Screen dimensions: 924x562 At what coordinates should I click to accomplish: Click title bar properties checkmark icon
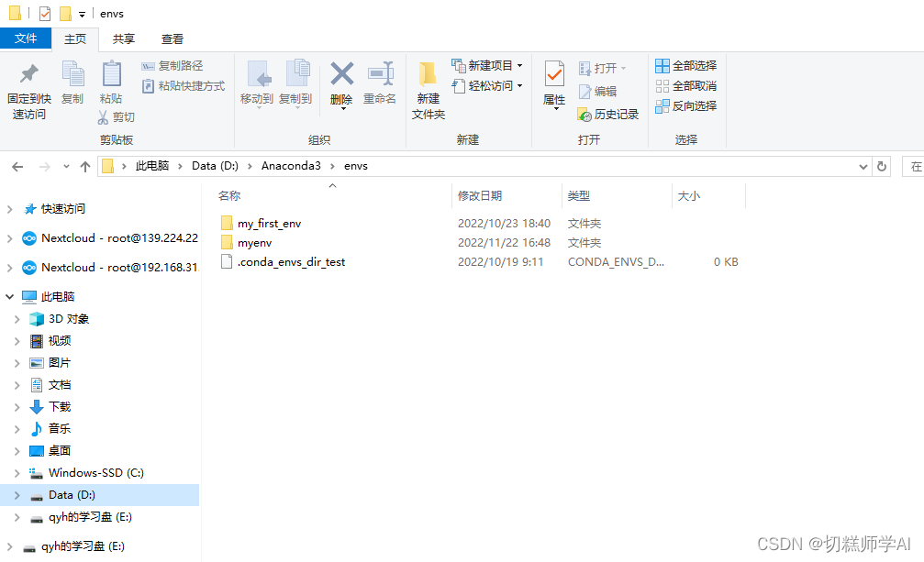pyautogui.click(x=45, y=13)
